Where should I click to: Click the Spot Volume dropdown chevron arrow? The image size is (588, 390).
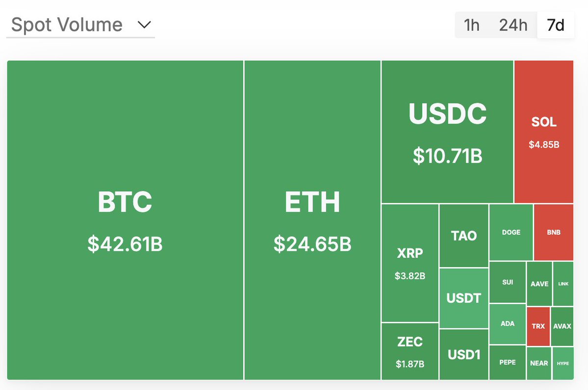click(144, 24)
